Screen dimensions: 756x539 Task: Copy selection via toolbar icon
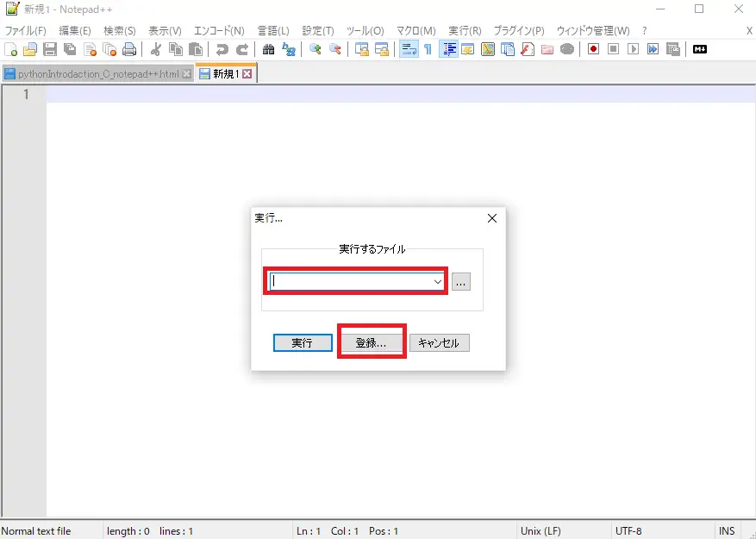coord(176,49)
